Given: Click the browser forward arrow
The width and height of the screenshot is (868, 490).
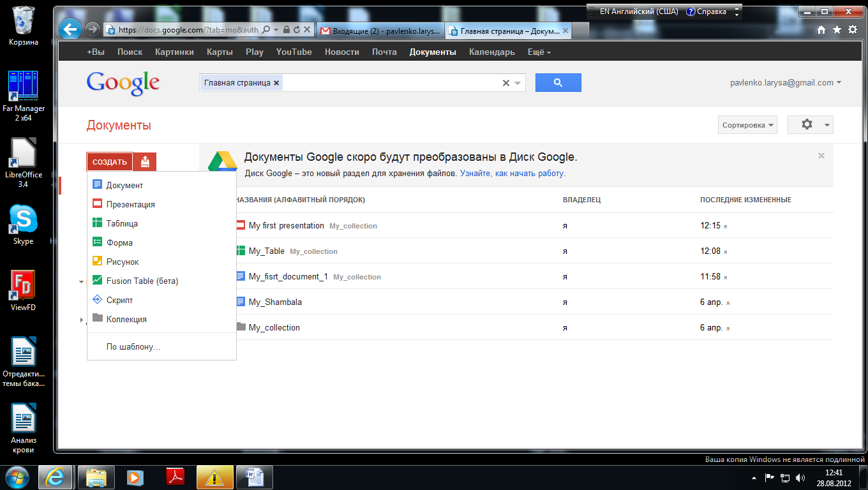Looking at the screenshot, I should (92, 29).
